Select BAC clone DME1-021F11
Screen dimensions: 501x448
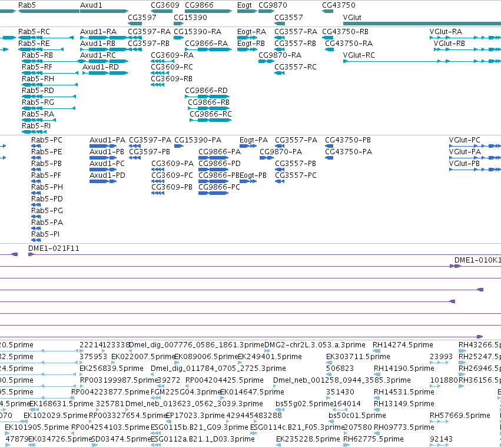(x=54, y=248)
